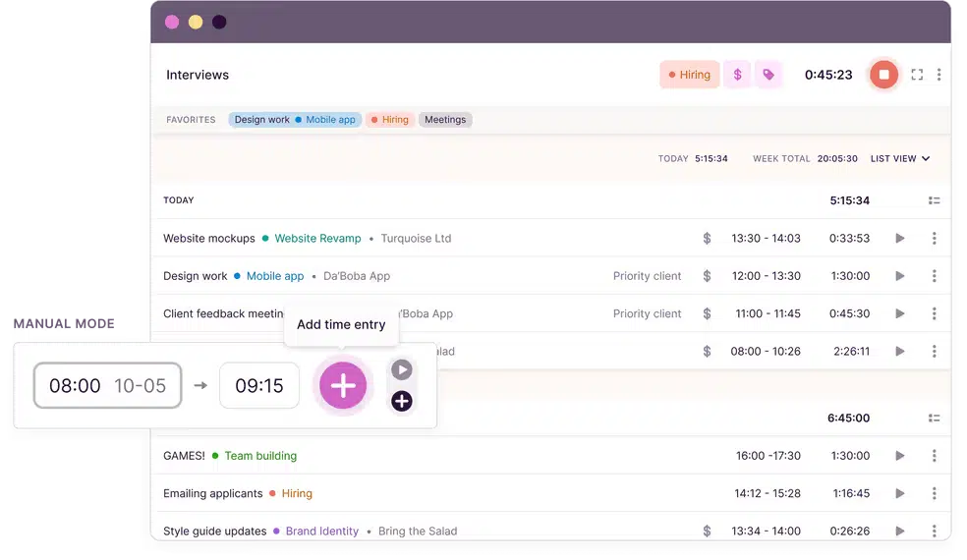
Task: Edit the 08:00 start time field
Action: (x=76, y=386)
